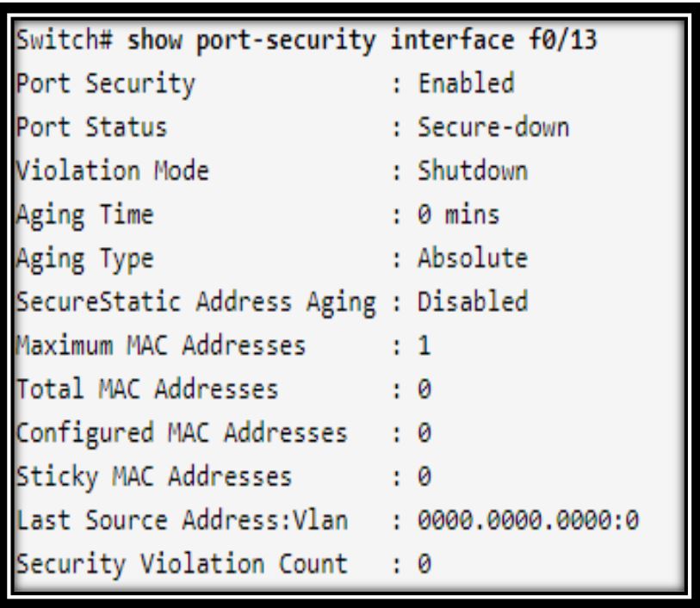This screenshot has width=700, height=608.
Task: Click the Switch# prompt text
Action: [x=64, y=40]
